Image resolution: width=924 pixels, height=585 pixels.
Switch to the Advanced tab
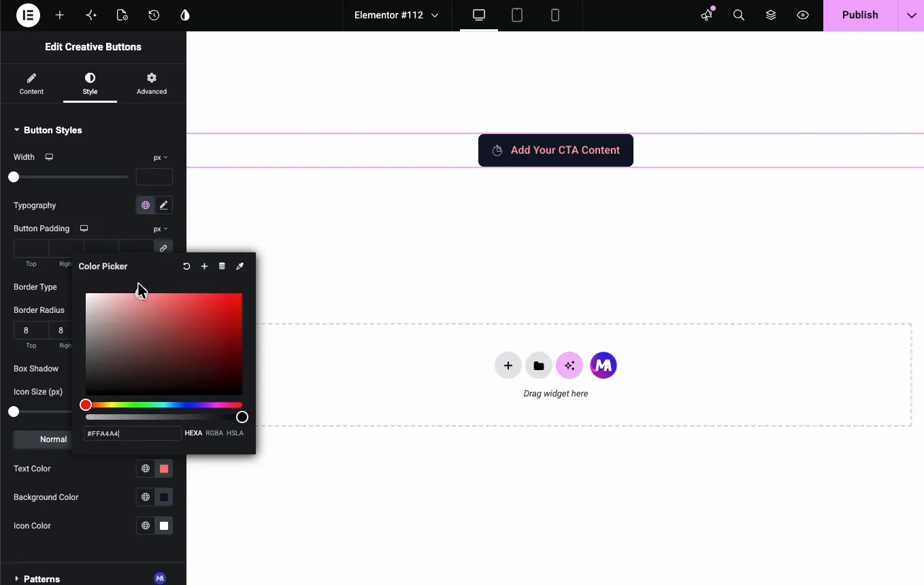click(x=152, y=84)
